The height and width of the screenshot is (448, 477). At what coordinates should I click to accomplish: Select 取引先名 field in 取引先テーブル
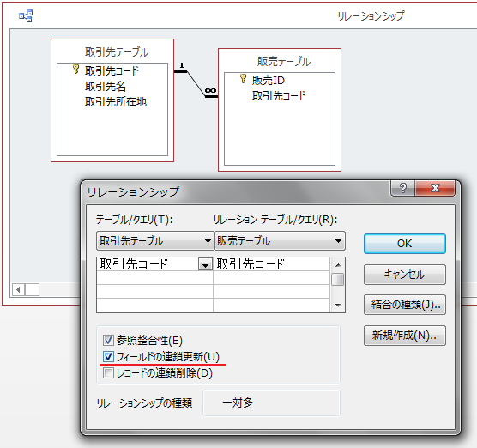pyautogui.click(x=106, y=86)
